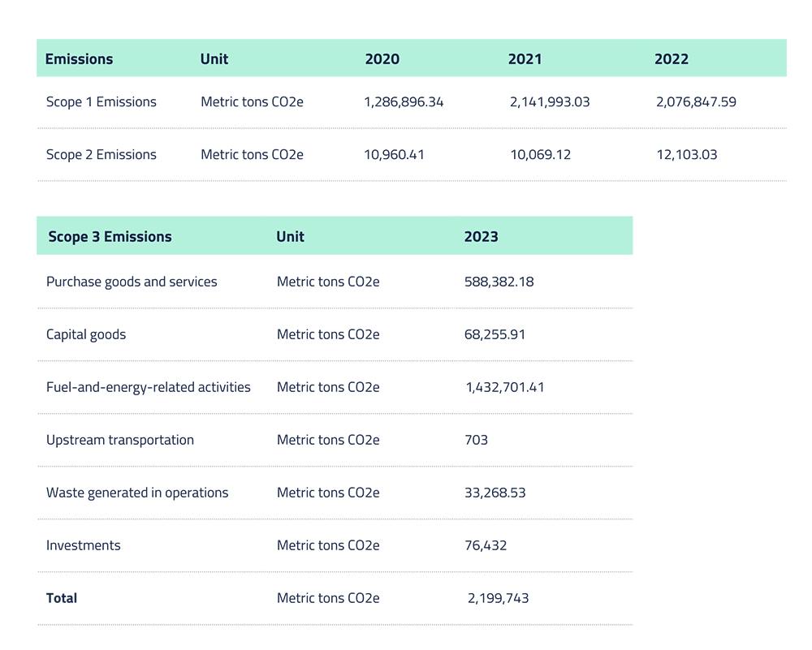Select the Investments value 76,432
812x650 pixels.
[x=485, y=546]
